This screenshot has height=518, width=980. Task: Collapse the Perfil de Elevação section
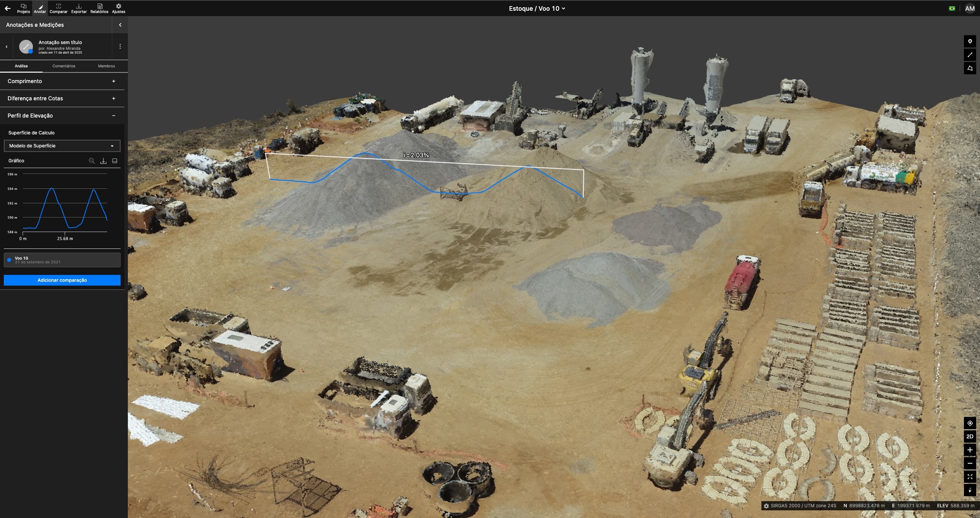[x=114, y=115]
